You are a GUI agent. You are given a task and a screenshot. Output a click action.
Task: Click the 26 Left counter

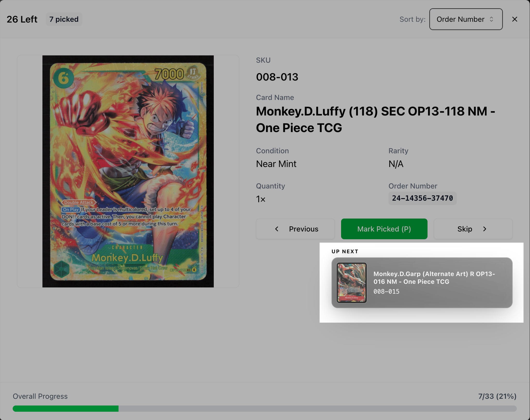click(22, 19)
